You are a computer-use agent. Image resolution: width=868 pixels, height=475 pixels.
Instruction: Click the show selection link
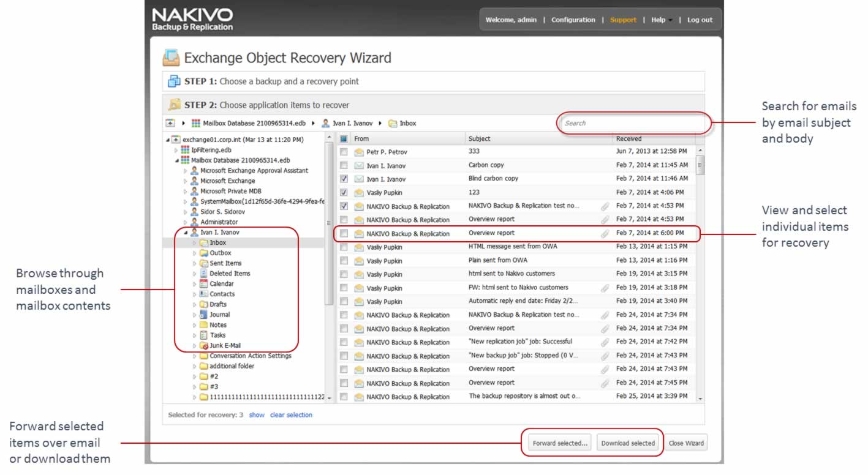[x=257, y=415]
